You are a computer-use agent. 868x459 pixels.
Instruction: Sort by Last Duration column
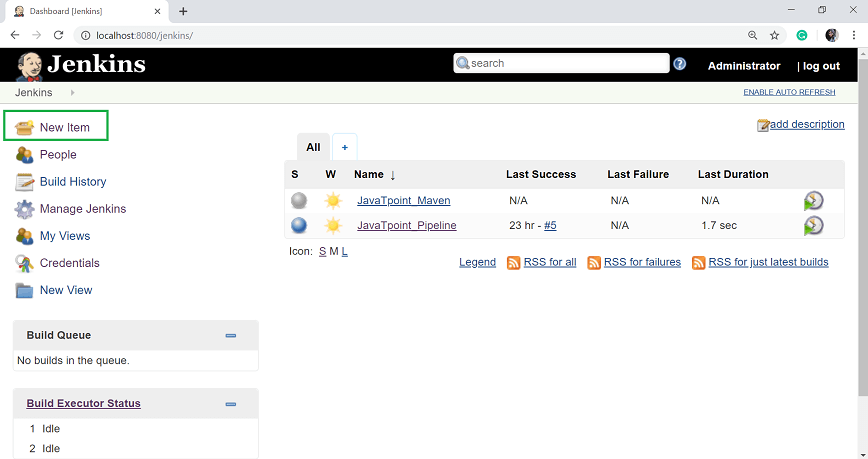[x=733, y=174]
